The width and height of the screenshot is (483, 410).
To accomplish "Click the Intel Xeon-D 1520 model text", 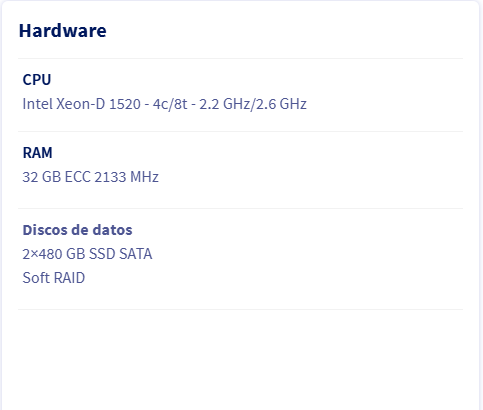I will pyautogui.click(x=82, y=104).
